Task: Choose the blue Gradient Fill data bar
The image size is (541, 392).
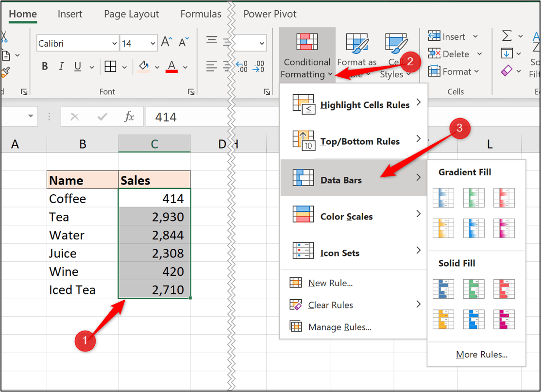Action: coord(442,198)
